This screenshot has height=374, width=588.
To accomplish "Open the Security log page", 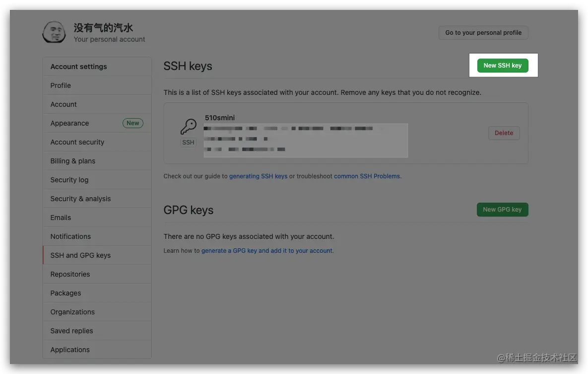I will 97,180.
